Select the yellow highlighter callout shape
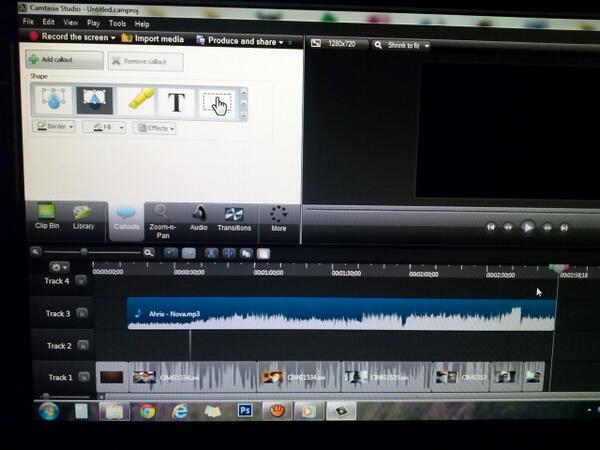The height and width of the screenshot is (450, 600). (x=137, y=101)
